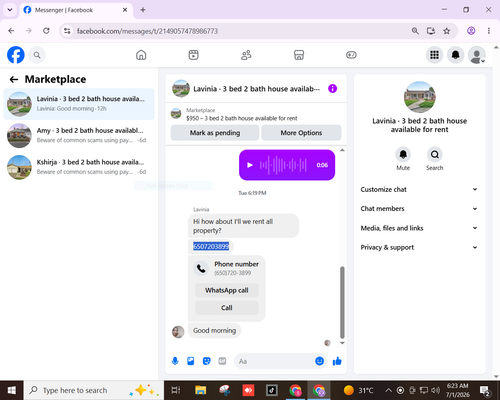Viewport: 500px width, 400px height.
Task: Click the large listing photo in info panel
Action: coord(419,97)
